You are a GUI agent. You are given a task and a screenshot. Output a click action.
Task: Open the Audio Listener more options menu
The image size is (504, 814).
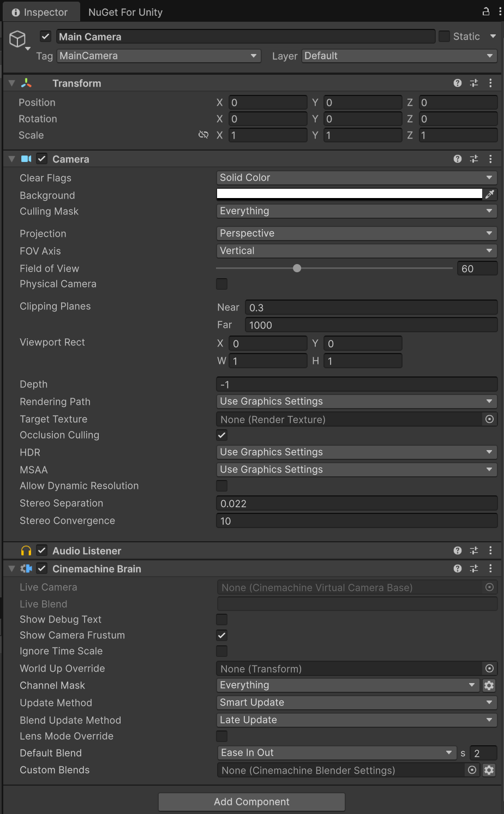coord(490,550)
